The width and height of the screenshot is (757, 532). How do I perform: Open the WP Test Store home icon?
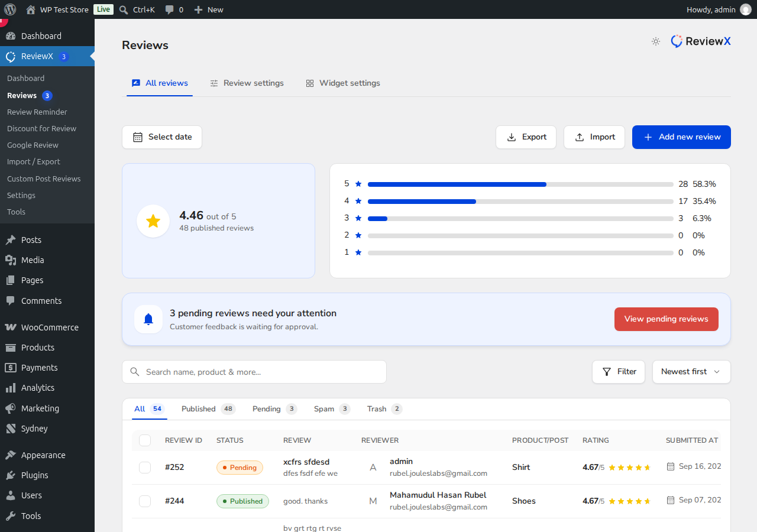click(31, 9)
